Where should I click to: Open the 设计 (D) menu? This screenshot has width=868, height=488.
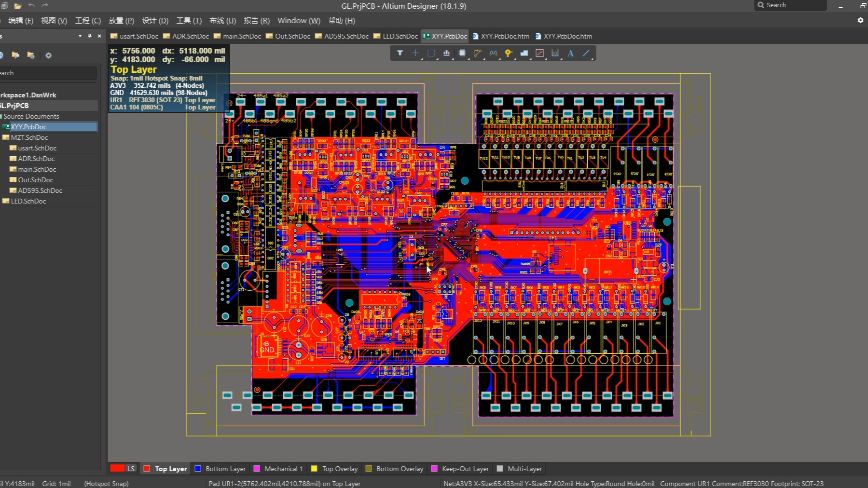point(155,20)
